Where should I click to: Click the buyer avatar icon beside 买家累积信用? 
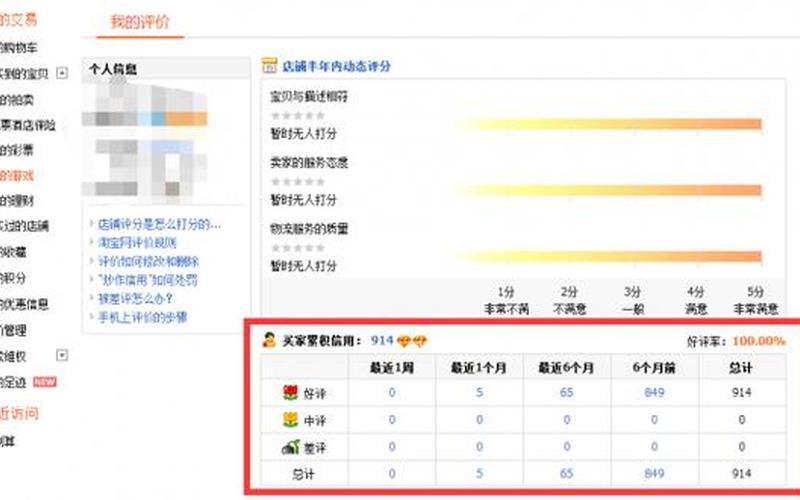tap(269, 340)
